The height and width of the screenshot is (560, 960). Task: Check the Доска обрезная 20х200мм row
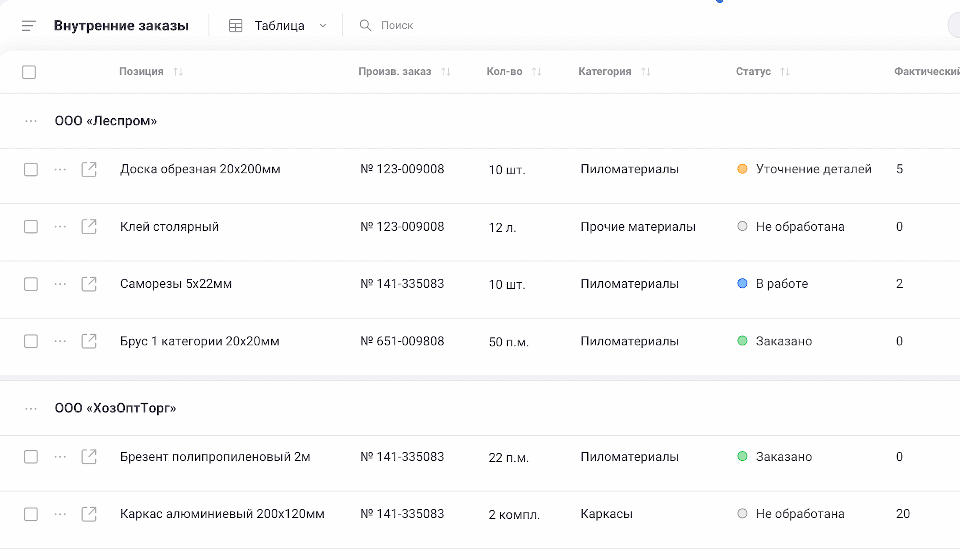31,170
